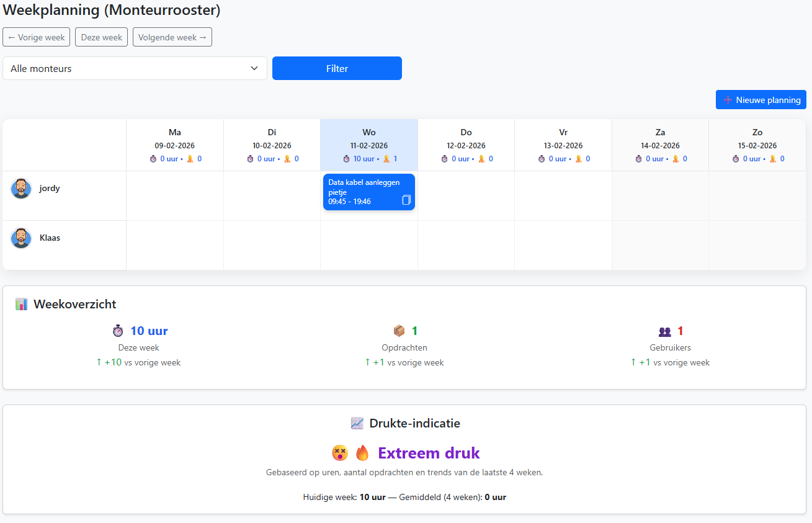Click the copy icon on the planning card
Image resolution: width=812 pixels, height=523 pixels.
click(406, 200)
